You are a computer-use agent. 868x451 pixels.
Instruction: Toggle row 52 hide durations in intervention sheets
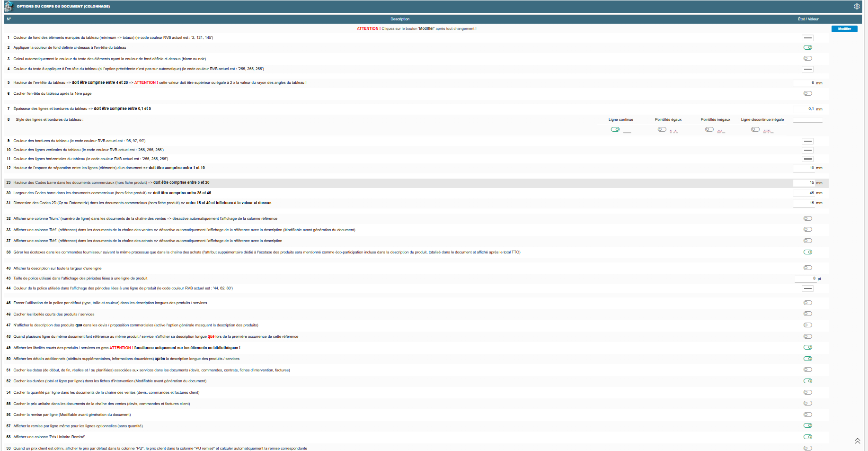[808, 381]
